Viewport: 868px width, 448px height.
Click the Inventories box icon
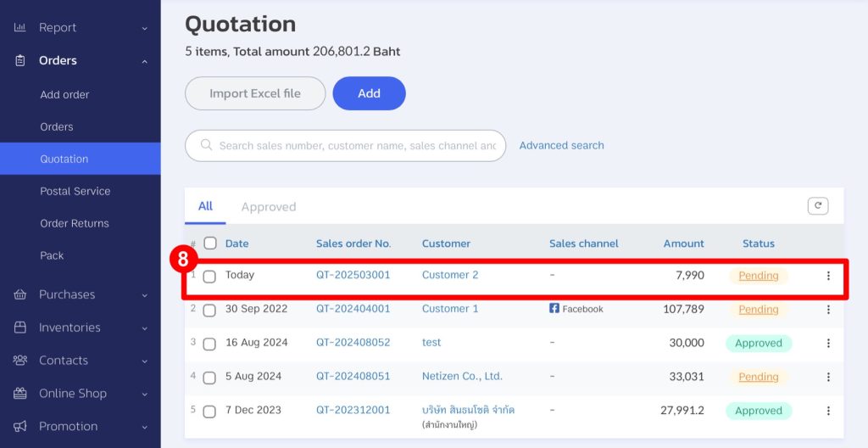(x=20, y=328)
